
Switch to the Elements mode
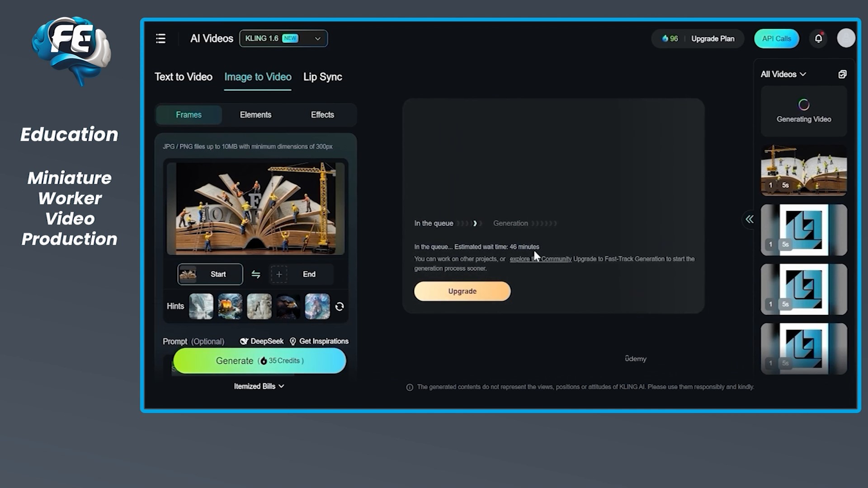[255, 115]
